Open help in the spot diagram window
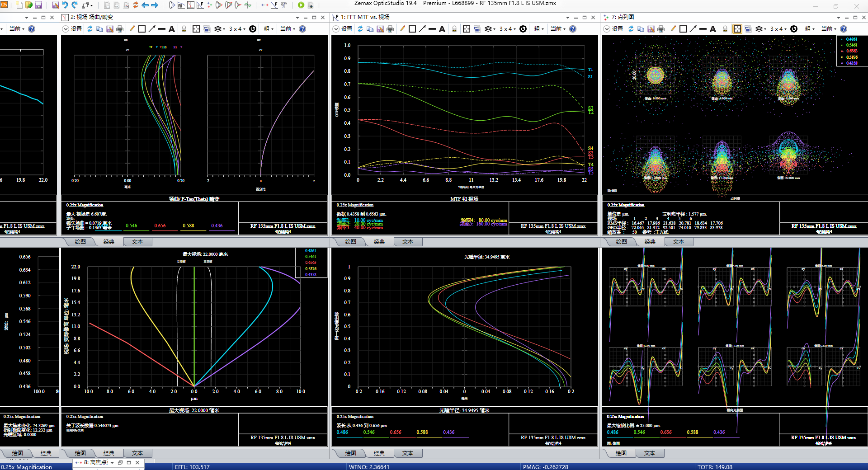Image resolution: width=868 pixels, height=470 pixels. tap(844, 29)
